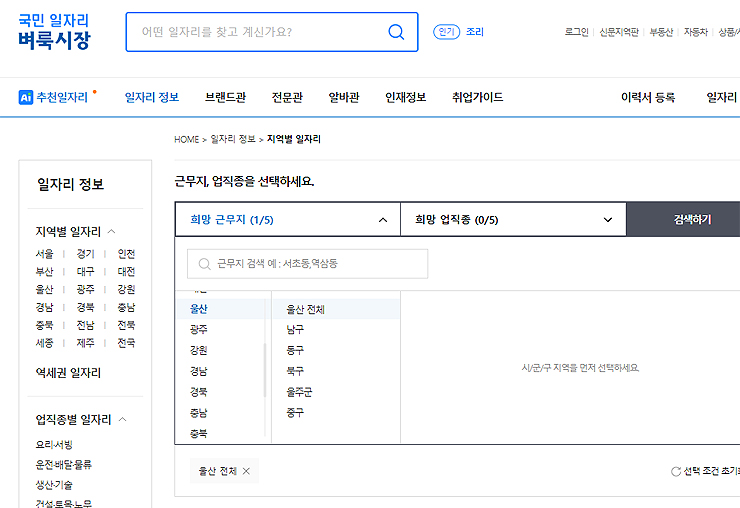Click 전북 in sidebar region links
The width and height of the screenshot is (740, 508).
coord(126,325)
